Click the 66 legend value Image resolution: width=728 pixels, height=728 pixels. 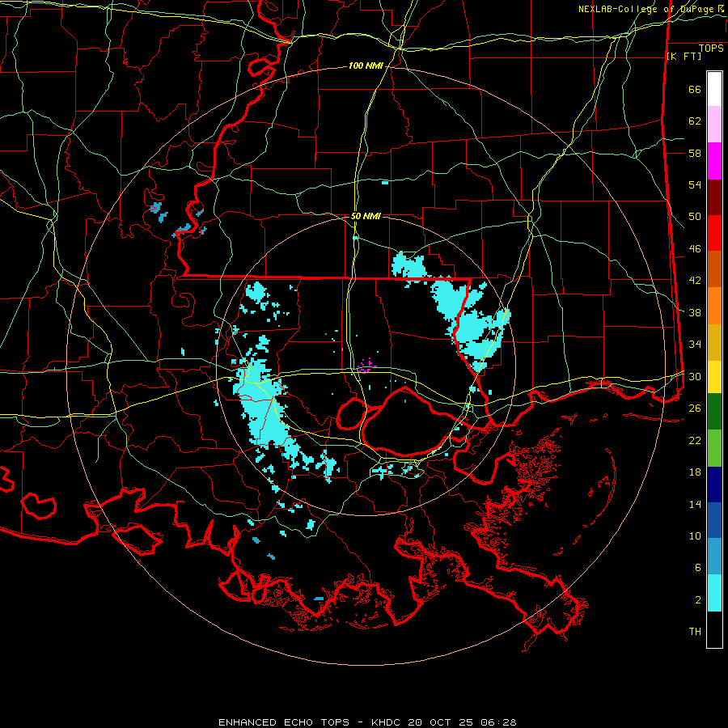coord(695,90)
